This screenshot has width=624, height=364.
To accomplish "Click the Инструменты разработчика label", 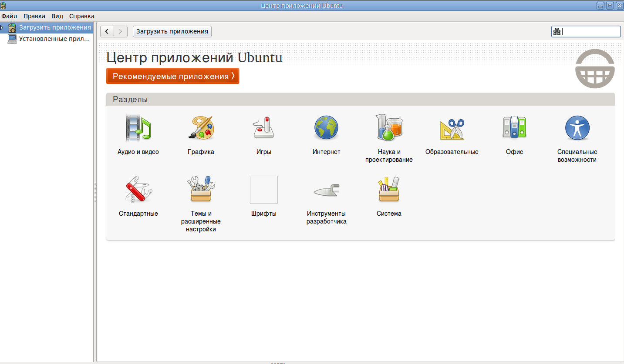I will coord(326,217).
